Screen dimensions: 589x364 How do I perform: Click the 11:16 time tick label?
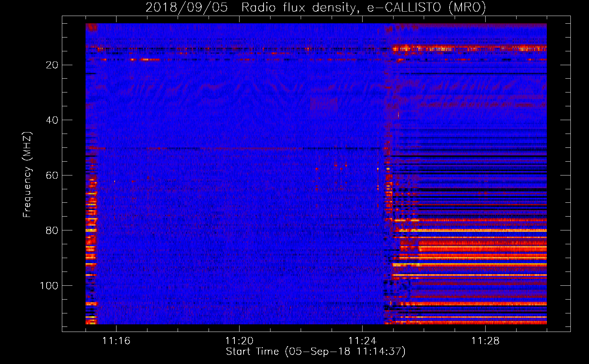click(116, 341)
